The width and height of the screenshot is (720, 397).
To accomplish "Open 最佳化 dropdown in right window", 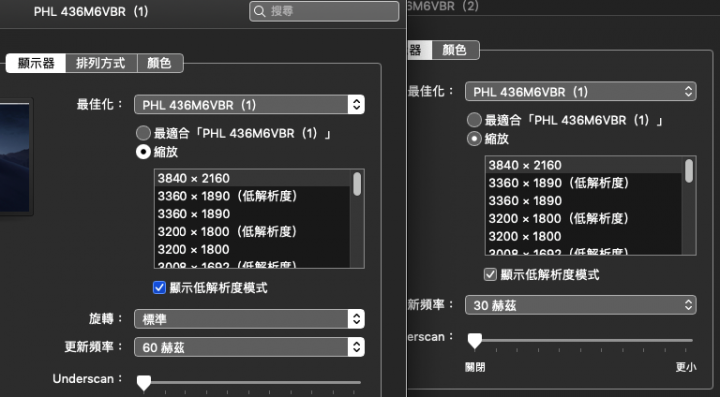I will (580, 91).
